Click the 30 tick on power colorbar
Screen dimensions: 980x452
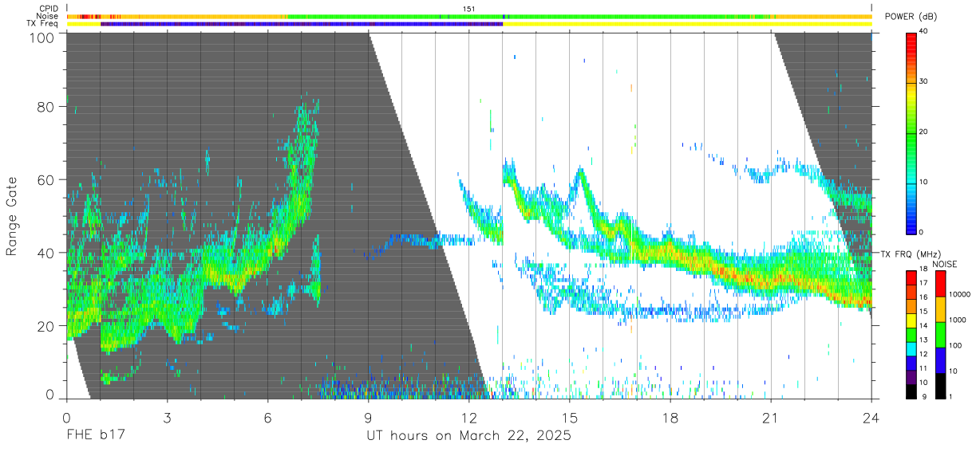(x=924, y=81)
